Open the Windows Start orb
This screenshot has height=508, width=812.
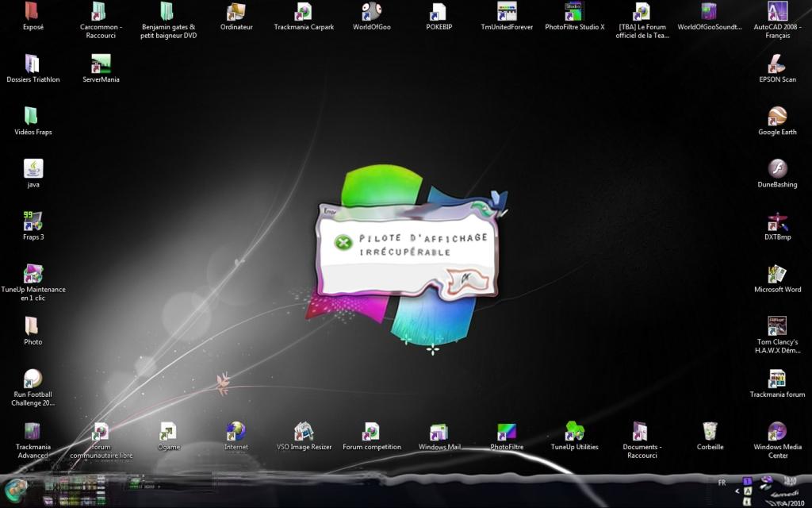[x=16, y=491]
